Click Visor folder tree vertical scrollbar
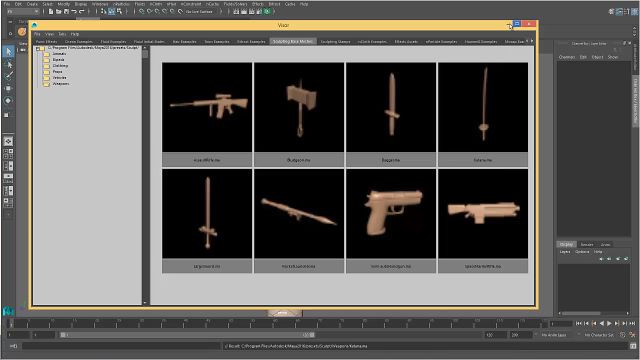The height and width of the screenshot is (360, 640). [145, 176]
